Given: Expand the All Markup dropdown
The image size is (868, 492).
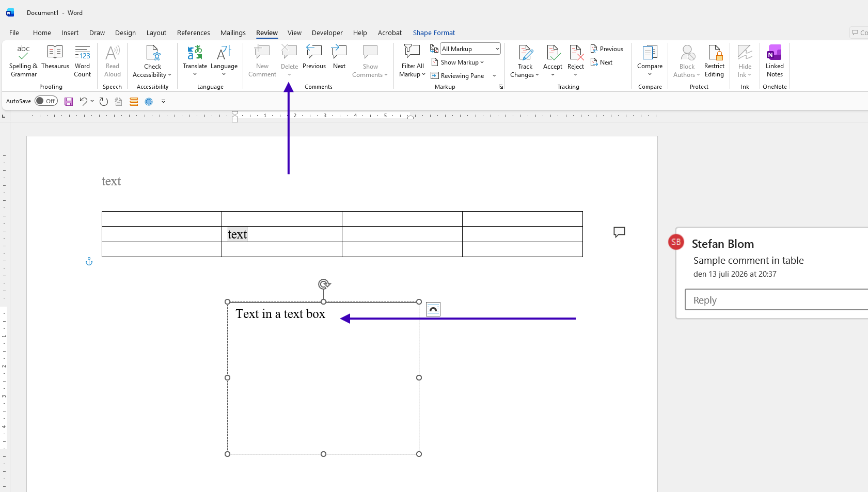Looking at the screenshot, I should pyautogui.click(x=497, y=49).
